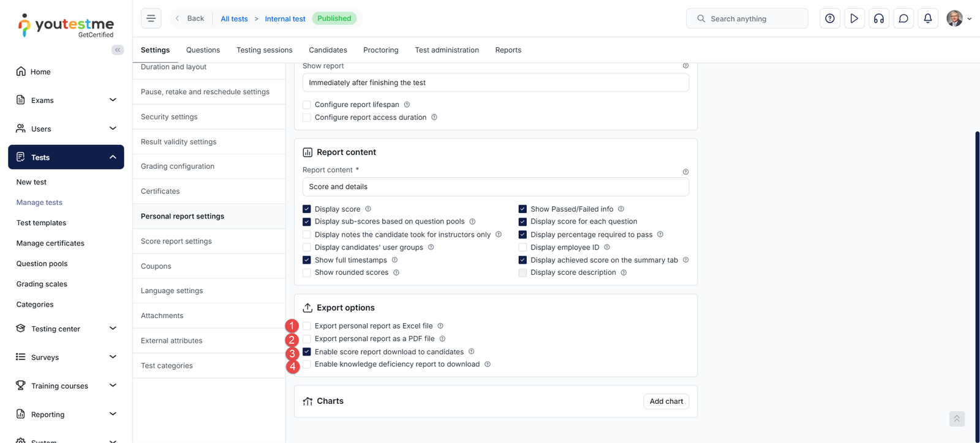This screenshot has width=980, height=443.
Task: Switch to the Questions tab
Action: click(203, 50)
